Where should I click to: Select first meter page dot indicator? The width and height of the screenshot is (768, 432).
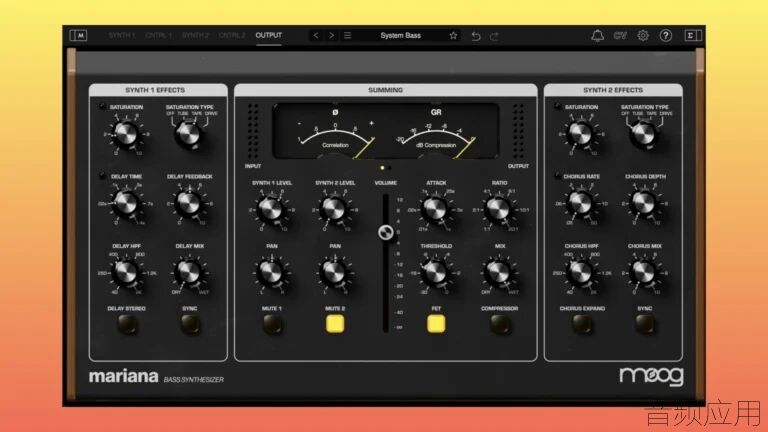[383, 168]
